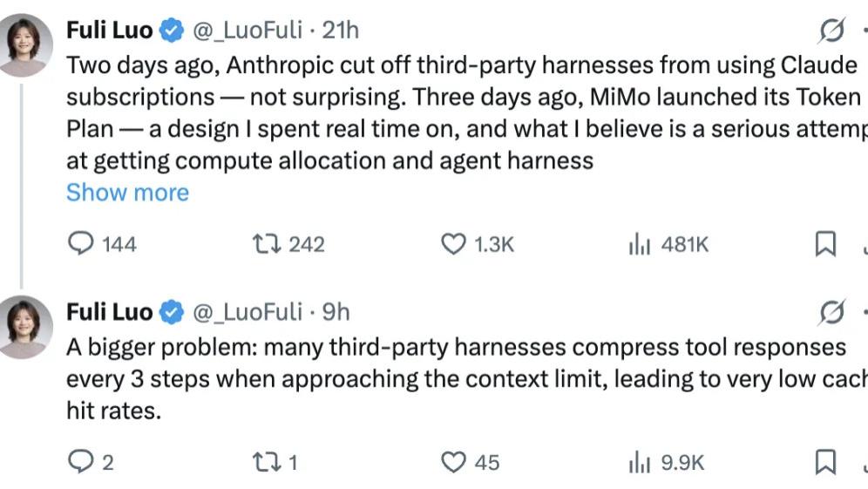The image size is (868, 489).
Task: Reply to the first tweet with 144 replies
Action: pyautogui.click(x=81, y=244)
